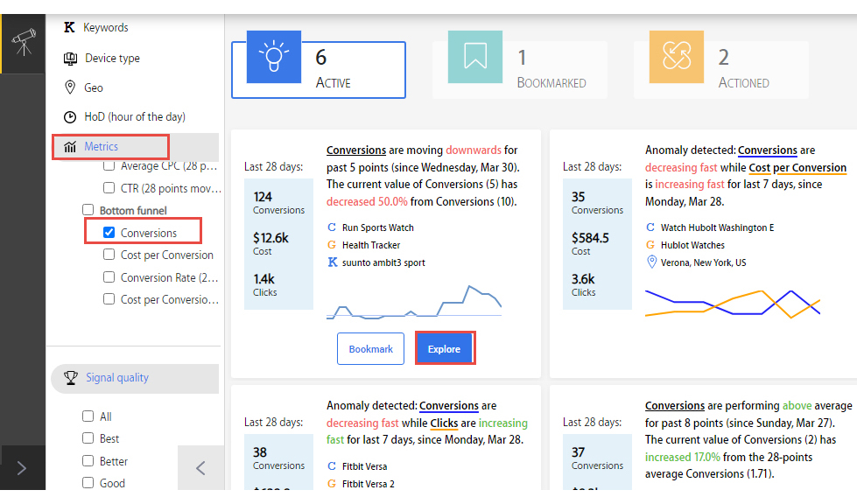Click the suunto ambit3 sport keyword icon

(x=332, y=262)
